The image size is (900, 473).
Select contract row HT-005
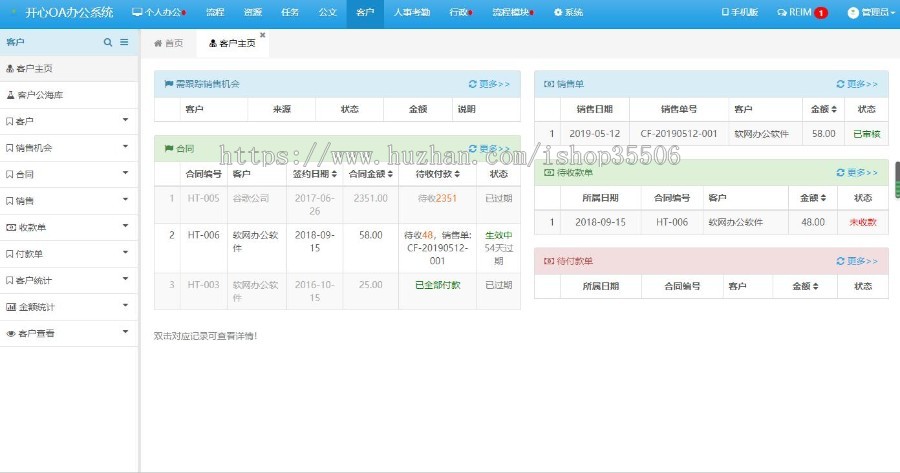tap(337, 204)
